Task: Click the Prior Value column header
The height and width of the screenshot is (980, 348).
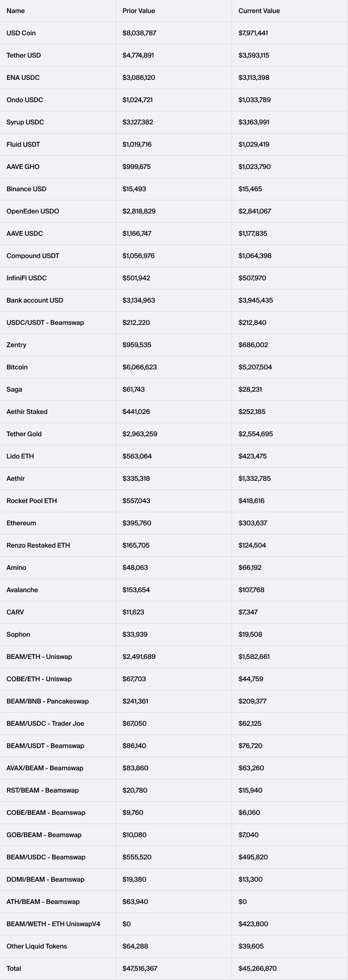Action: point(139,11)
